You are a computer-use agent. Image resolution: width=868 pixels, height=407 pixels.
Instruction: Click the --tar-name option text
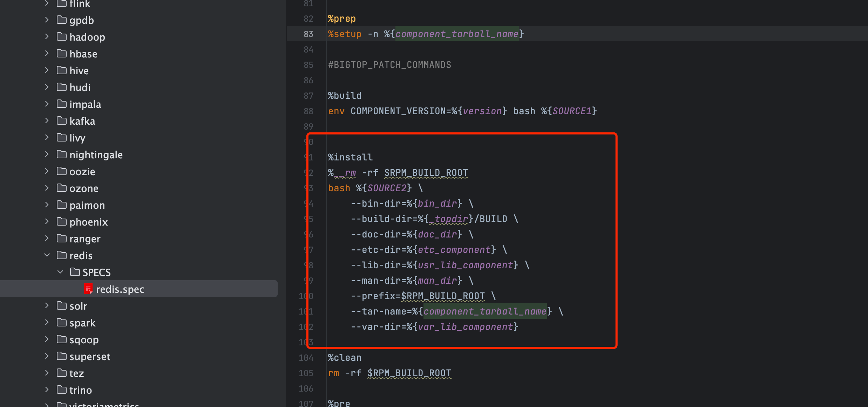click(x=378, y=311)
